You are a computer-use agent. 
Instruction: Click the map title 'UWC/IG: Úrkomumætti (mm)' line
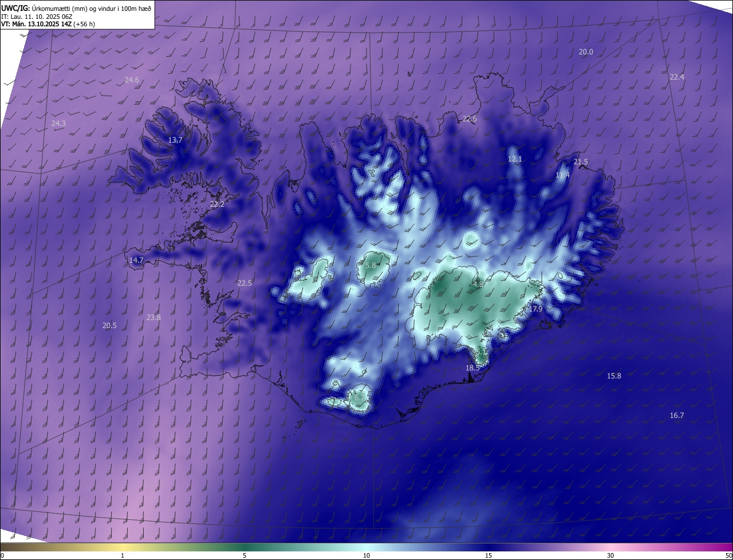(x=76, y=7)
